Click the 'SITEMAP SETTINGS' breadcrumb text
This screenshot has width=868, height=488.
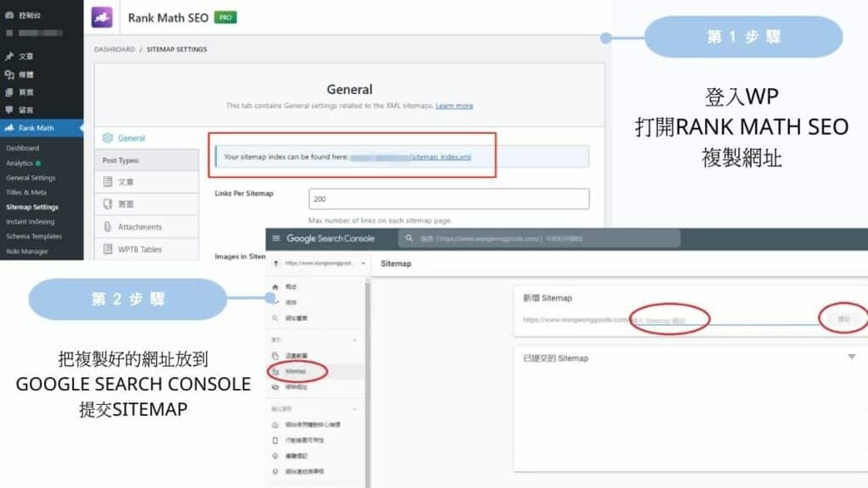(x=176, y=49)
